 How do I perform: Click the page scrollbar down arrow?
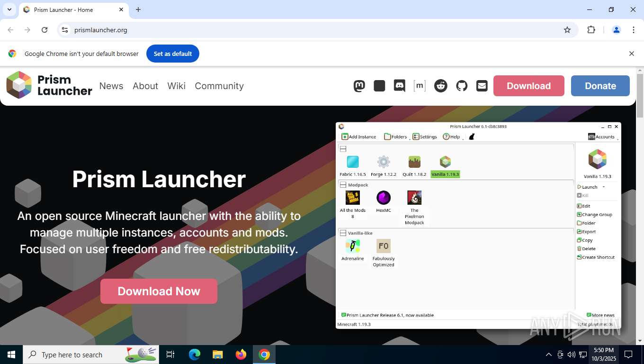(640, 341)
